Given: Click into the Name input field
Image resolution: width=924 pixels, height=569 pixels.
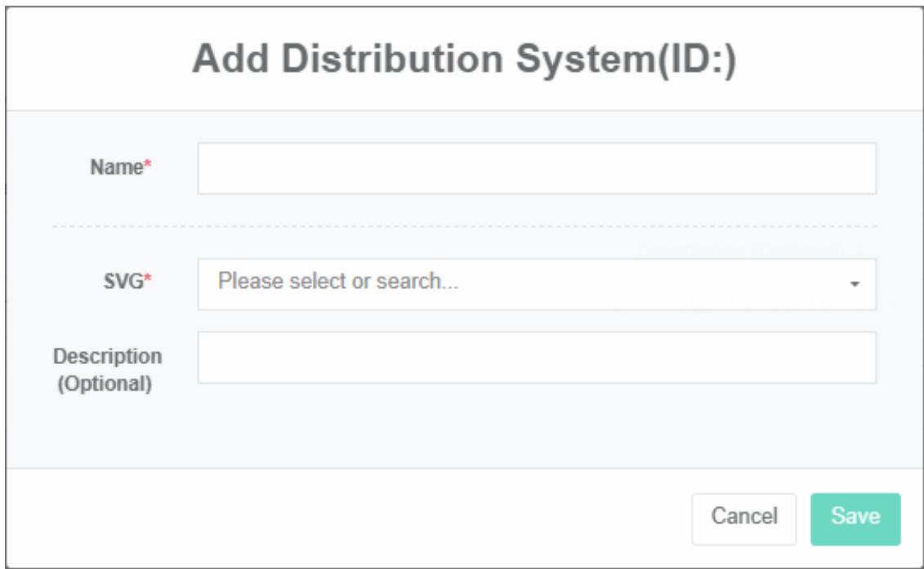Looking at the screenshot, I should point(536,168).
